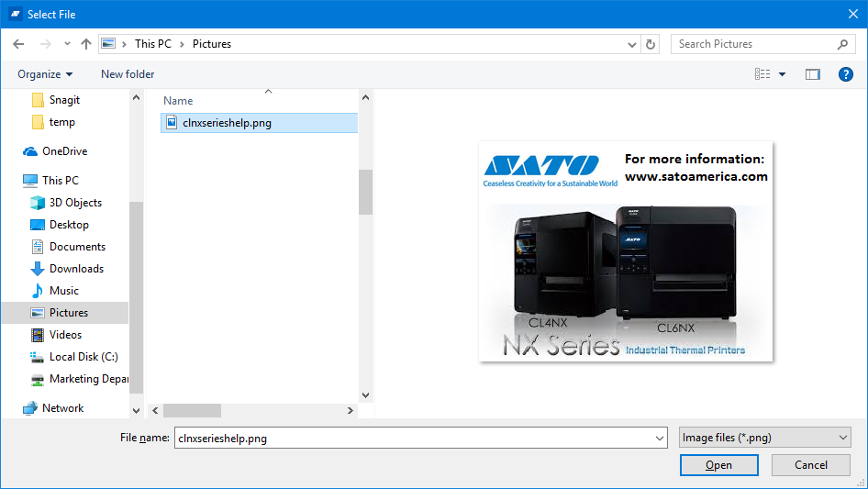868x489 pixels.
Task: Sort by the Name column header
Action: click(178, 101)
